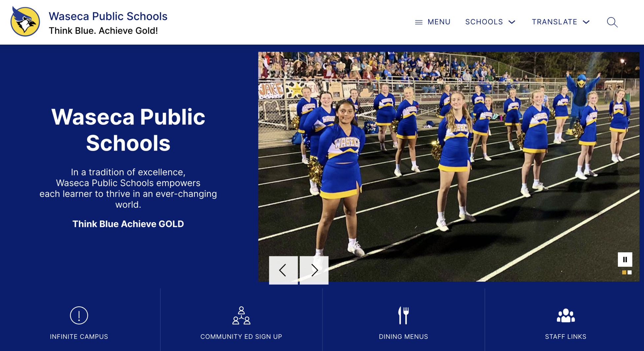Viewport: 644px width, 351px height.
Task: Open the search using the magnifying glass icon
Action: tap(612, 22)
